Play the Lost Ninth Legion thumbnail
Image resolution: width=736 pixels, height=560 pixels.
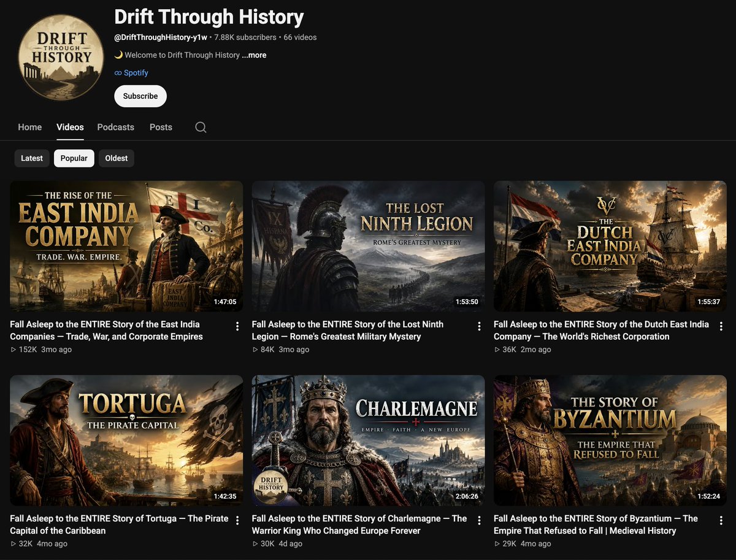tap(368, 246)
